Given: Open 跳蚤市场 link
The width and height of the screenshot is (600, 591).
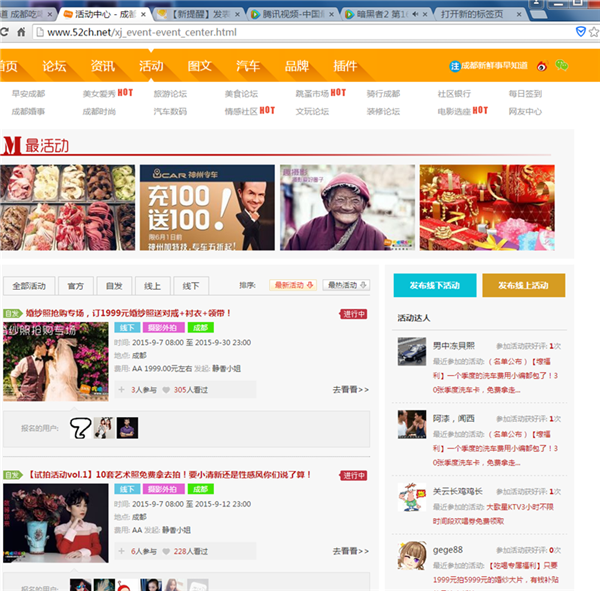Looking at the screenshot, I should click(x=312, y=94).
